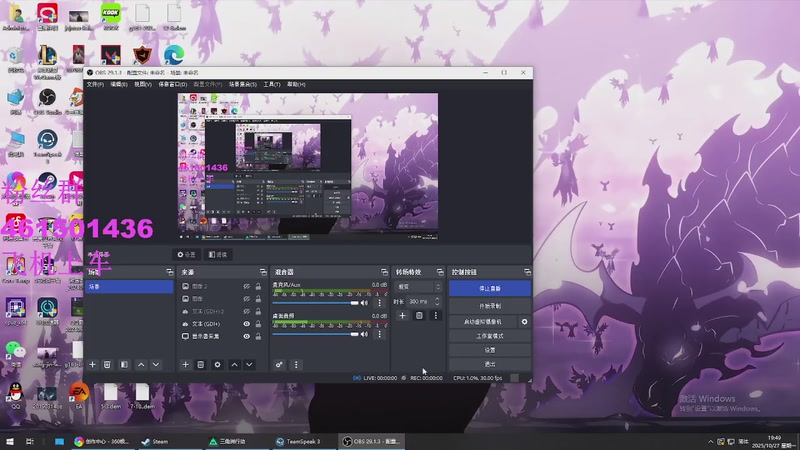Move scene up with Scenes panel up arrow
800x450 pixels.
pyautogui.click(x=141, y=364)
